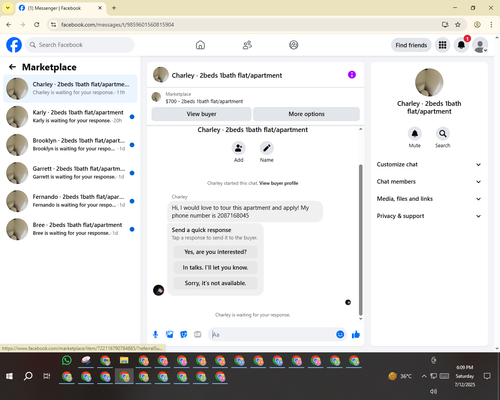Open the Groups circular people icon
This screenshot has height=400, width=500.
[x=294, y=45]
